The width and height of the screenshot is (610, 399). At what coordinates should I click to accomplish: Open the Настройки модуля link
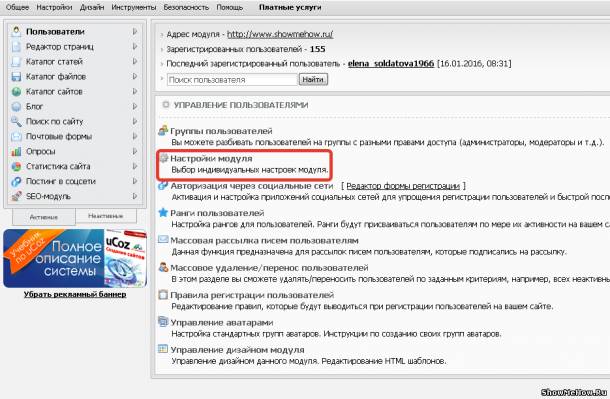[x=211, y=159]
